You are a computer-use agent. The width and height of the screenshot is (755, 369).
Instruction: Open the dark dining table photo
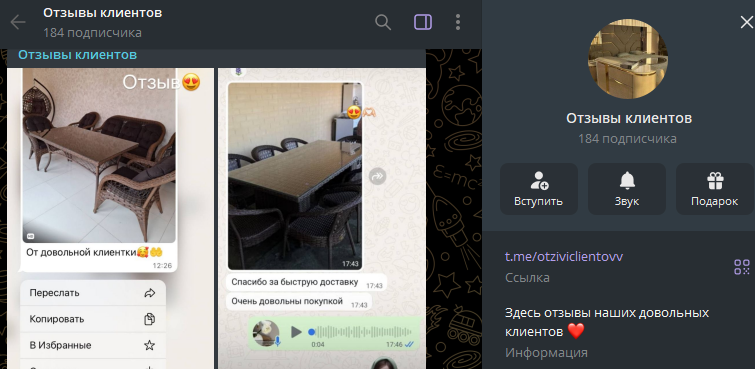(x=295, y=176)
